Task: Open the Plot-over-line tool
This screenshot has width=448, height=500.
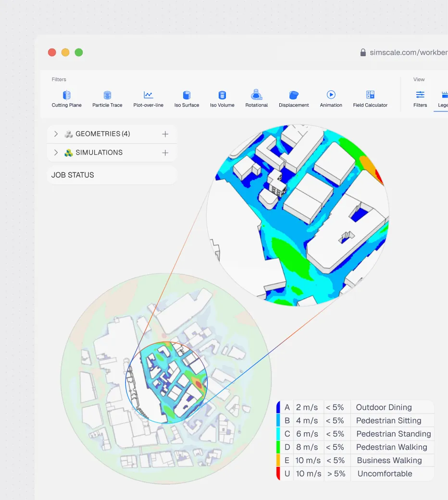Action: tap(149, 99)
